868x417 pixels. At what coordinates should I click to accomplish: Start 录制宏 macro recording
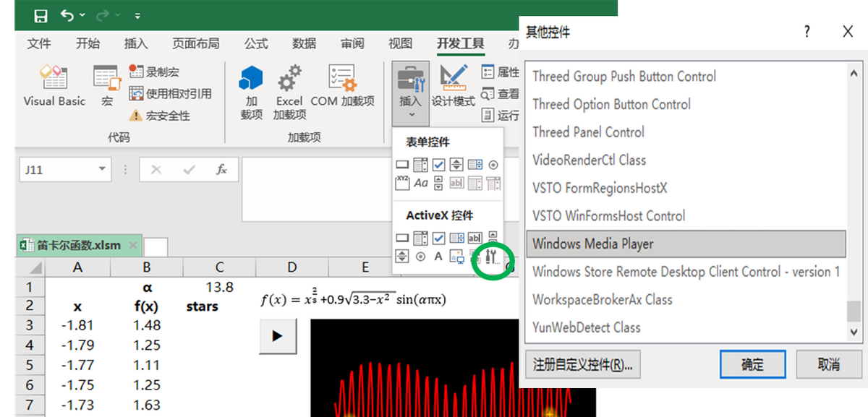pos(154,72)
